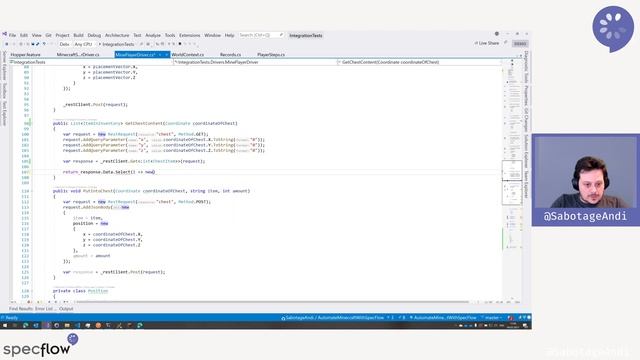Screen dimensions: 640x360
Task: Open the Solution Explorer tab on right edge
Action: pyautogui.click(x=527, y=151)
